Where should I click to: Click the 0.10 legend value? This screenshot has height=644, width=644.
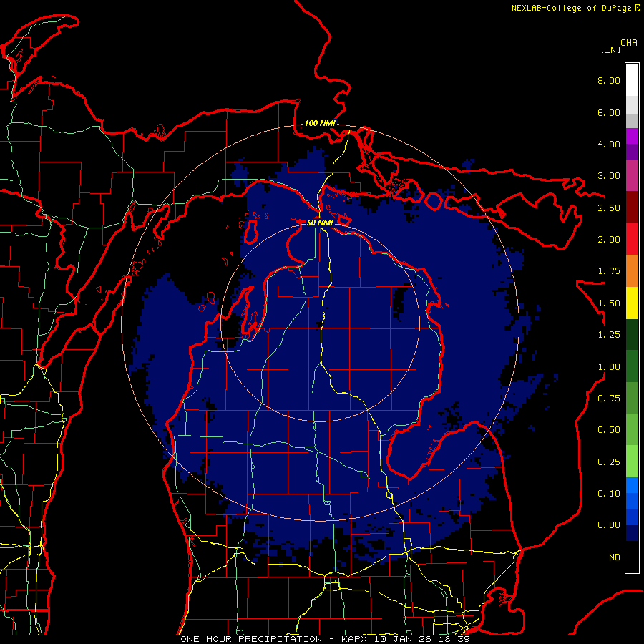point(609,494)
